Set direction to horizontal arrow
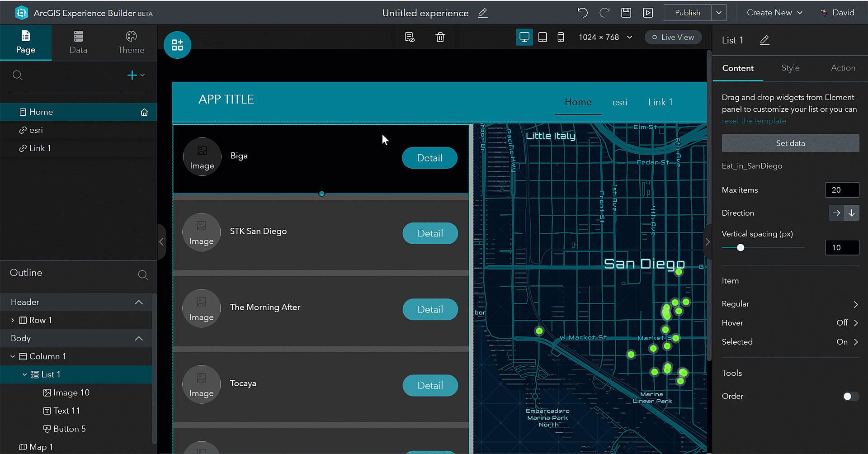This screenshot has height=454, width=868. [x=836, y=213]
